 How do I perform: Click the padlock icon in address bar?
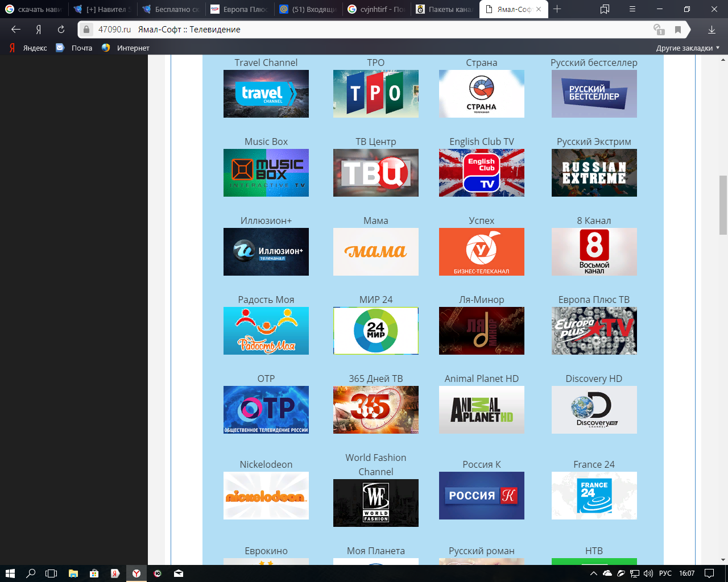[x=86, y=30]
